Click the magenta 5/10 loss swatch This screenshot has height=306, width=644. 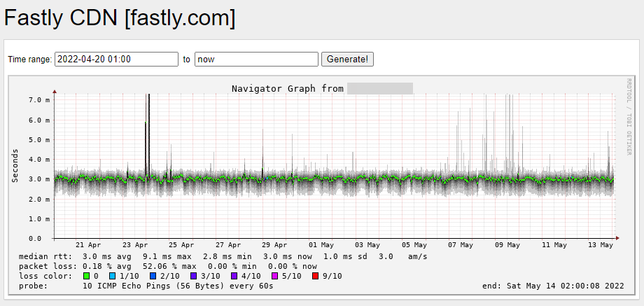(274, 276)
